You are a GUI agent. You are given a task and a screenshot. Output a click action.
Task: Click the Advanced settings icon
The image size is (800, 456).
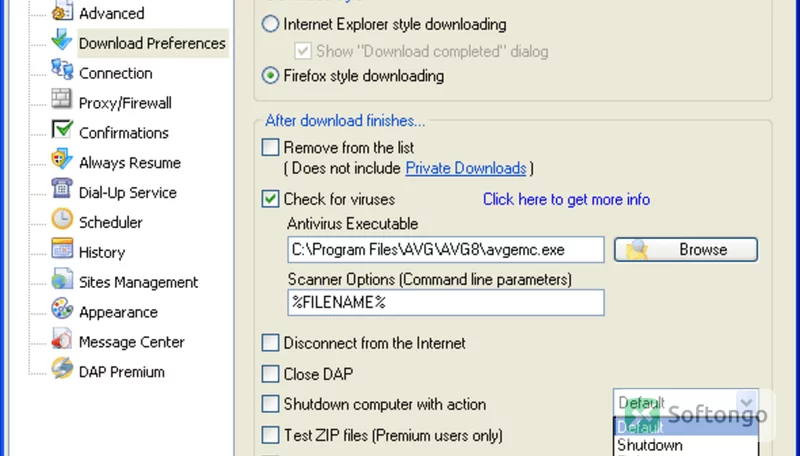(62, 11)
